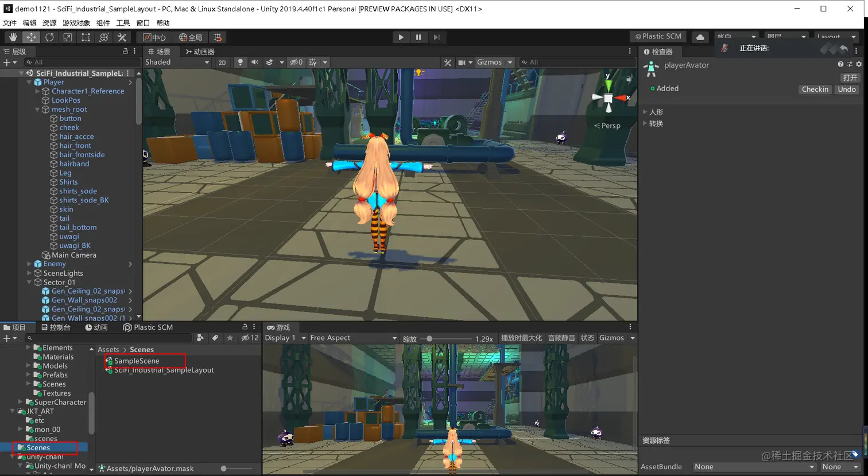Click the 打开 button in Inspector
This screenshot has width=868, height=476.
click(850, 77)
